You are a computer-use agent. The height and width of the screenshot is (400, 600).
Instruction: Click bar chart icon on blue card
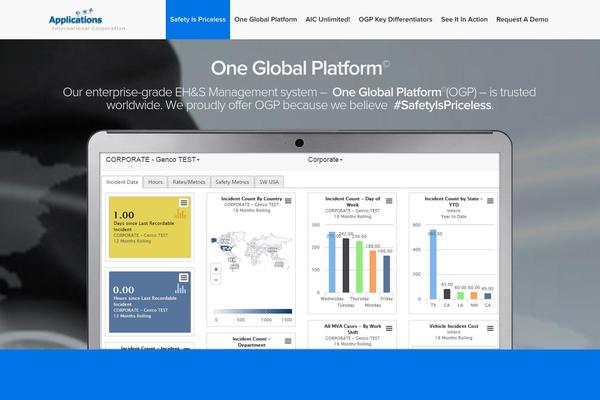181,289
